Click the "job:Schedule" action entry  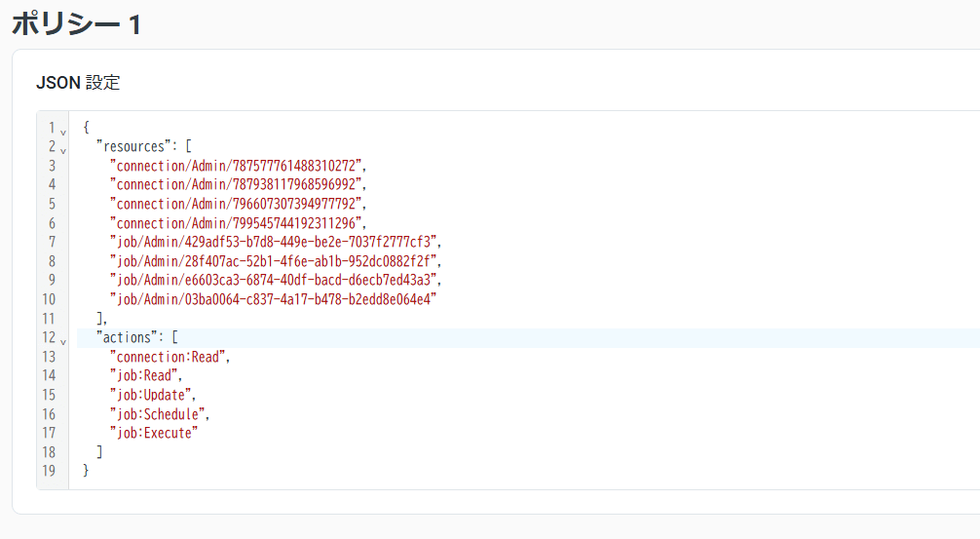click(x=159, y=413)
